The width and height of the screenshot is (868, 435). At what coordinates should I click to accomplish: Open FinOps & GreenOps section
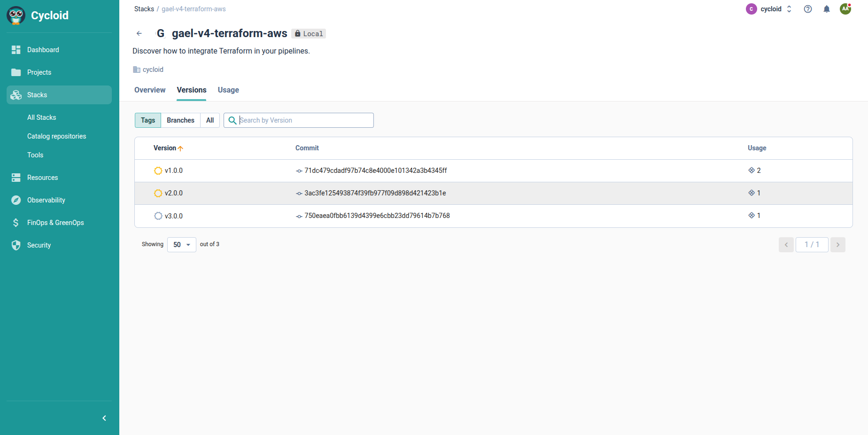55,223
